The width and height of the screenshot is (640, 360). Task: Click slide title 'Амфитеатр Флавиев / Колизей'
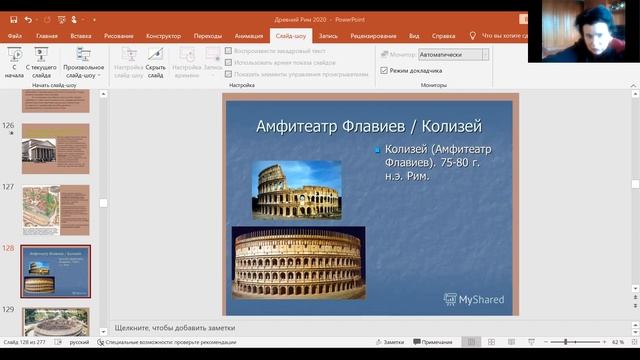[369, 126]
